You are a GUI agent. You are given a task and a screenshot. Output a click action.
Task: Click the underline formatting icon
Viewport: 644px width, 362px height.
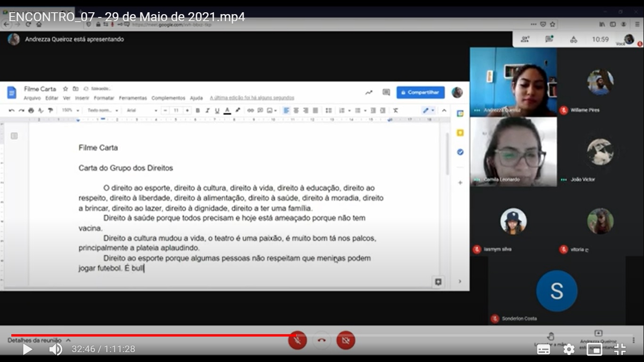[x=217, y=111]
